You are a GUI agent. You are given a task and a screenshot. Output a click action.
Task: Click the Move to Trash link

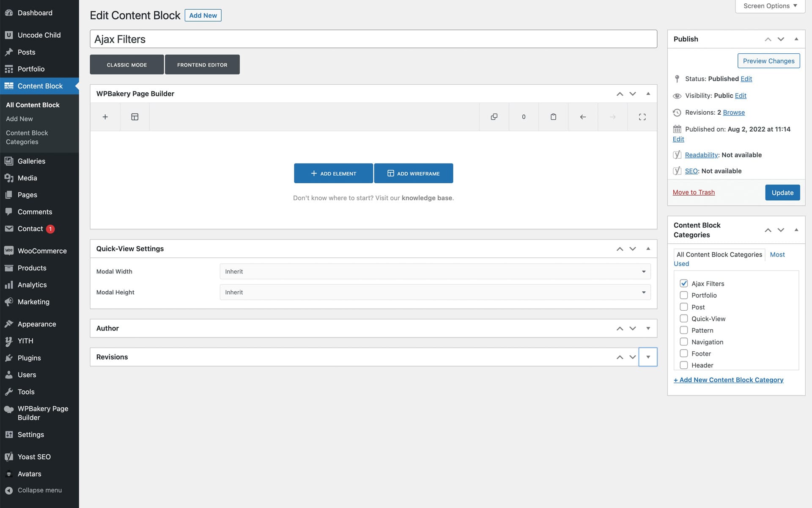point(694,192)
